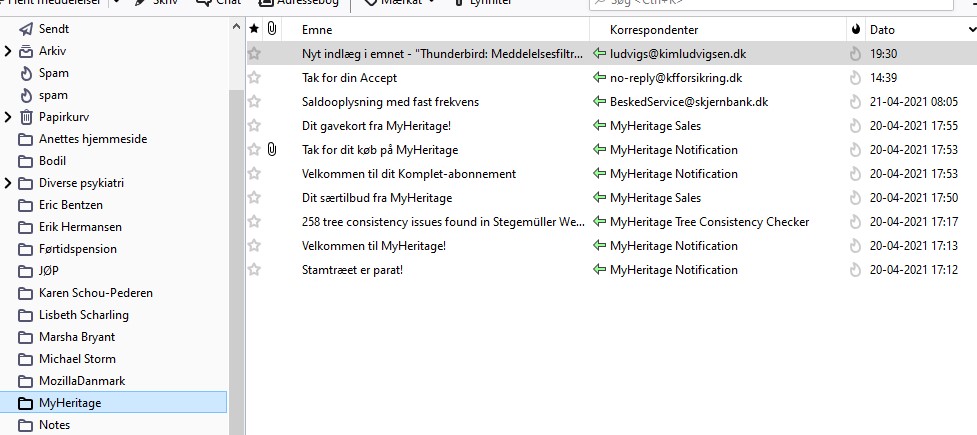Open 'Dit særtilbud fra MyHeritage' message
Image resolution: width=977 pixels, height=435 pixels.
pos(377,198)
